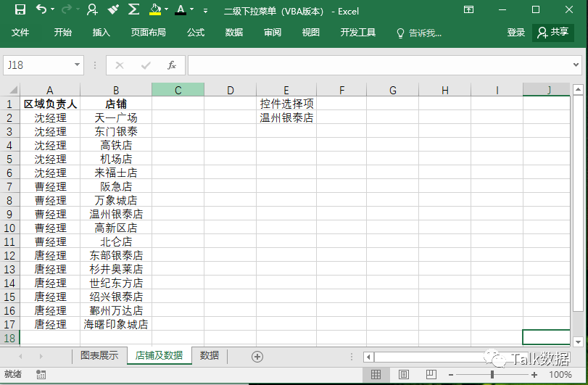This screenshot has width=588, height=385.
Task: Switch to the 开始 ribbon tab
Action: pos(62,33)
